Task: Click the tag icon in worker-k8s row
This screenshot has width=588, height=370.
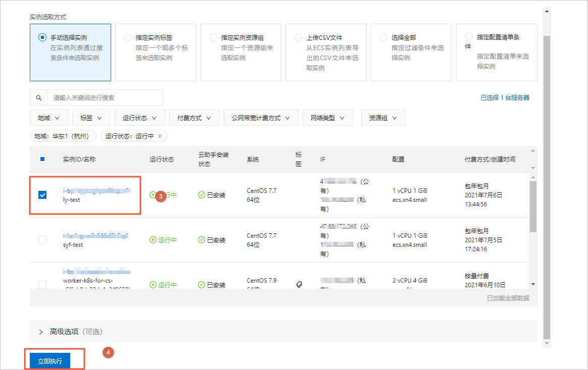Action: (299, 285)
